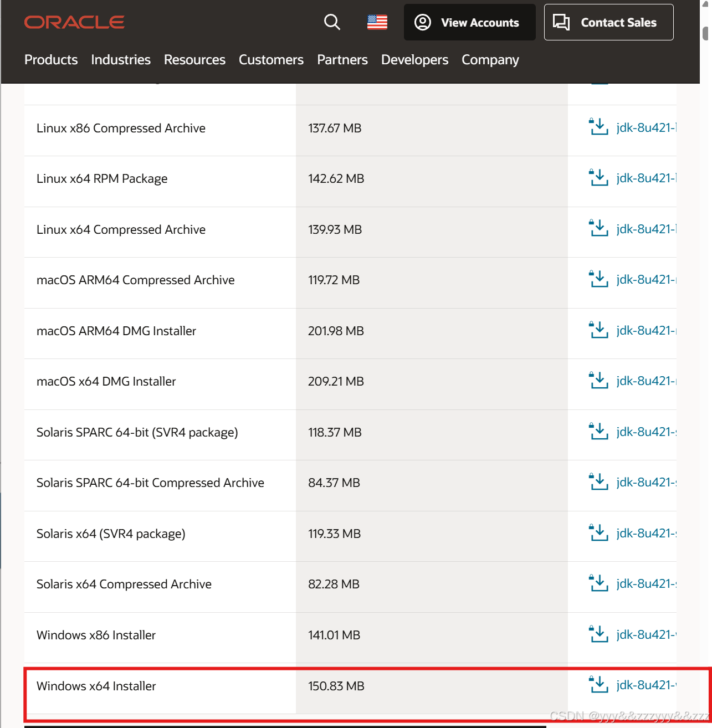Screen dimensions: 712x728
Task: Select the 'Solaris x64 Compressed Archive' text
Action: click(124, 584)
